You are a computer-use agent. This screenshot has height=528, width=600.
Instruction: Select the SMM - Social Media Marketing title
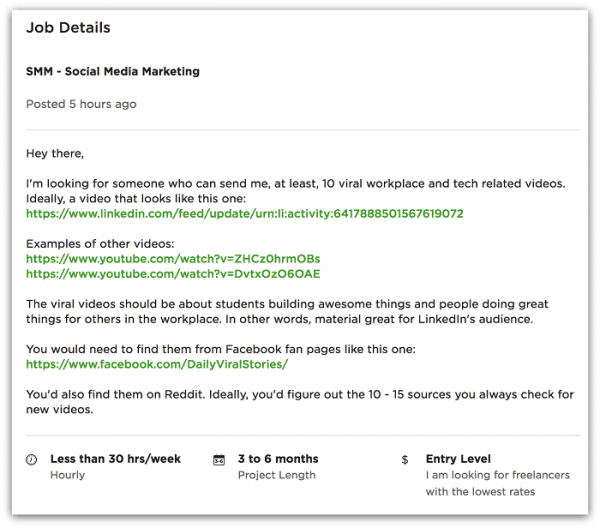[x=113, y=72]
